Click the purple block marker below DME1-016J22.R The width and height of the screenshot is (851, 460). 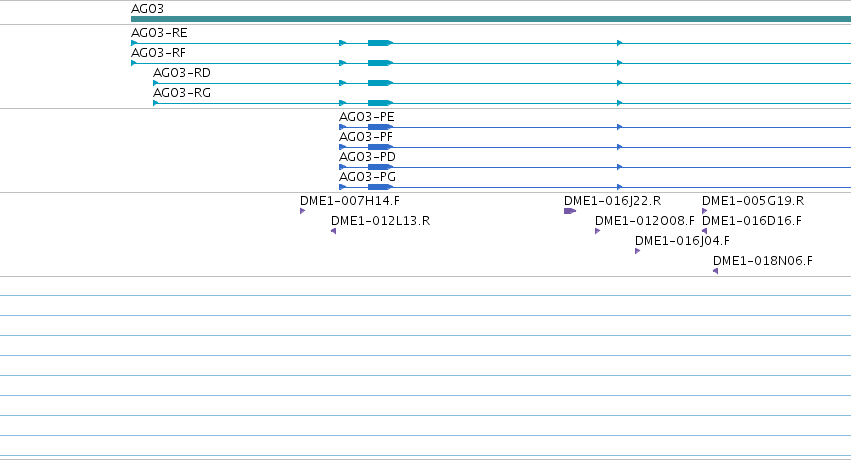tap(570, 211)
